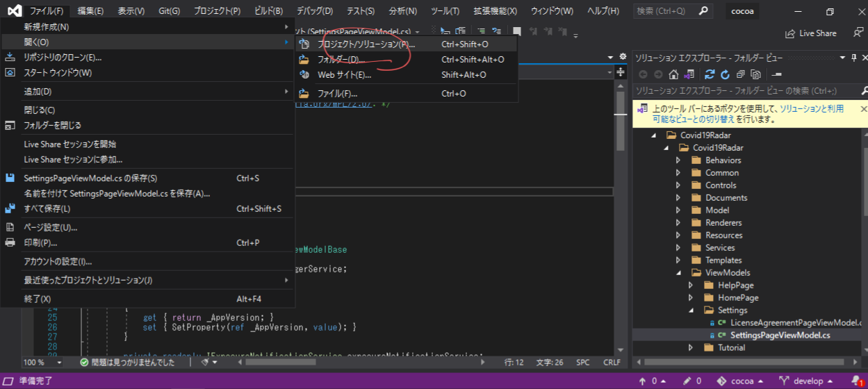868x389 pixels.
Task: Dismiss the yellow info bar
Action: (x=863, y=109)
